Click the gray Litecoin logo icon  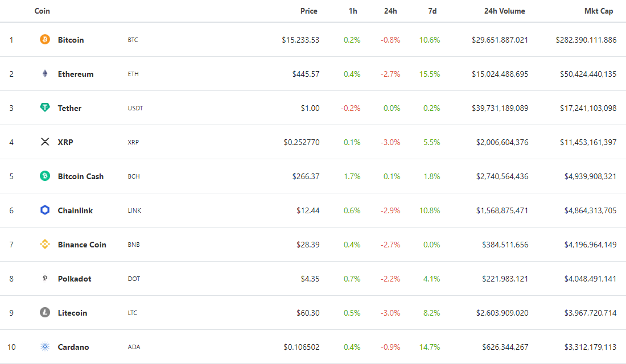(45, 313)
